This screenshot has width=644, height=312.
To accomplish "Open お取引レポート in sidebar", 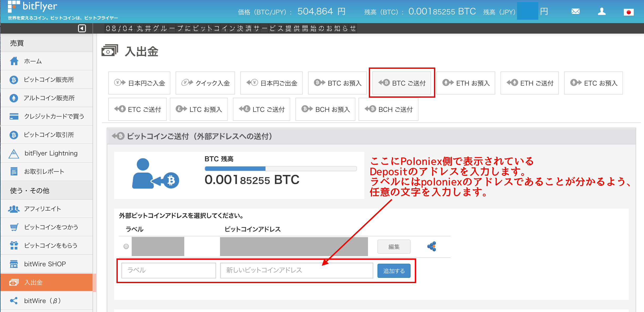I will pos(47,171).
